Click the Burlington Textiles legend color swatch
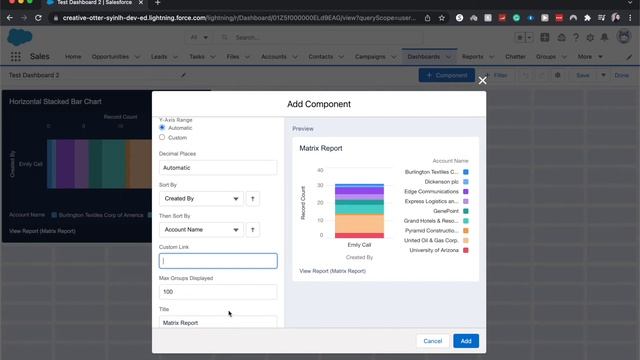 coord(466,172)
